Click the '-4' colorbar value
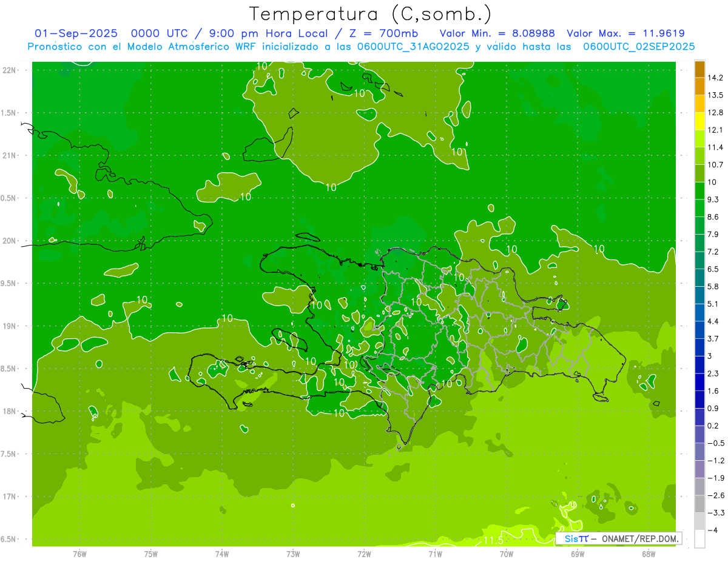728x562 pixels. 712,530
